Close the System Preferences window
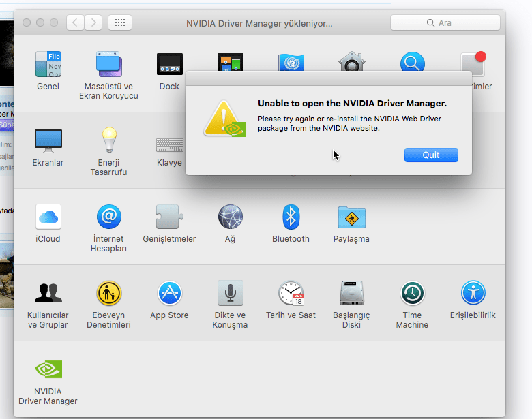 coord(27,22)
